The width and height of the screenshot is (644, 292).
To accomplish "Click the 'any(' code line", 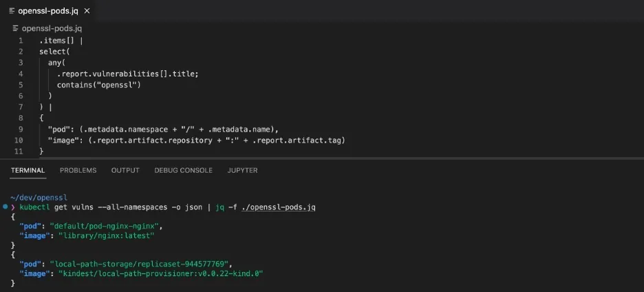I will point(56,63).
